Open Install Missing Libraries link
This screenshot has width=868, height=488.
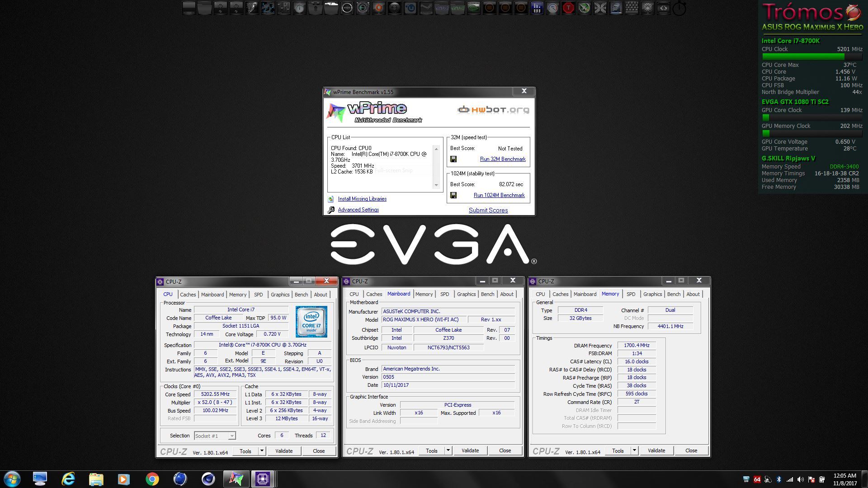[x=362, y=199]
